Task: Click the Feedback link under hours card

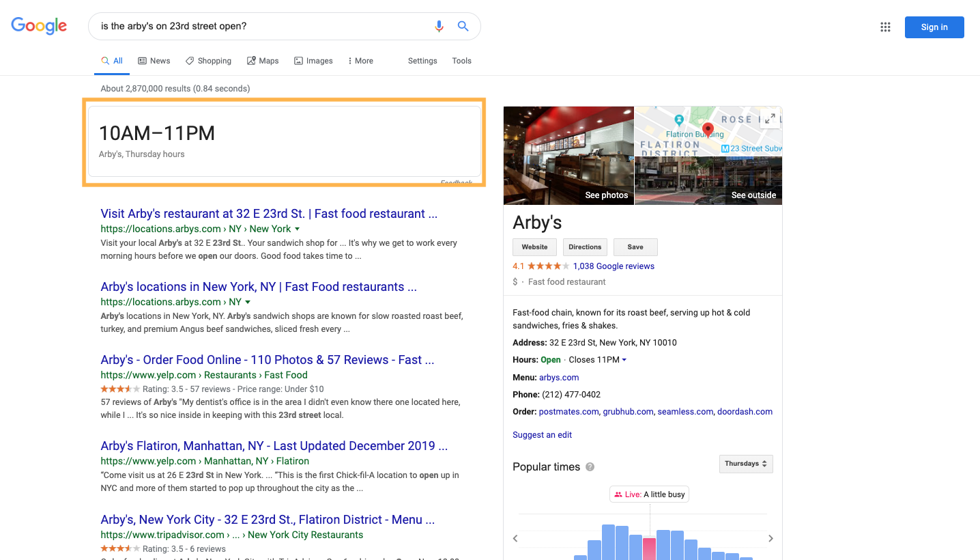Action: [x=457, y=183]
